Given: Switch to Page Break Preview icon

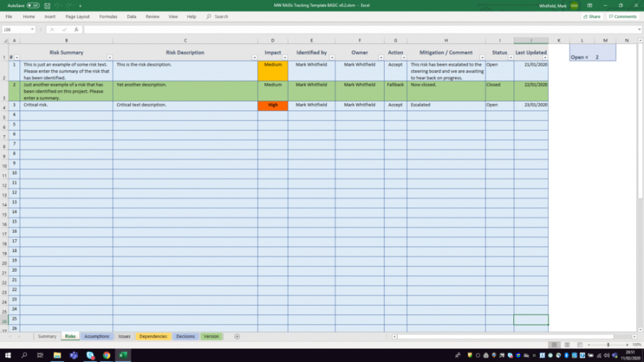Looking at the screenshot, I should [580, 345].
